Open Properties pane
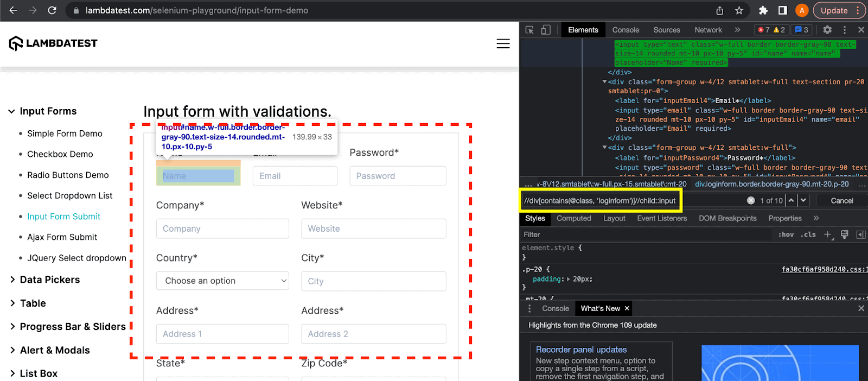 click(784, 218)
